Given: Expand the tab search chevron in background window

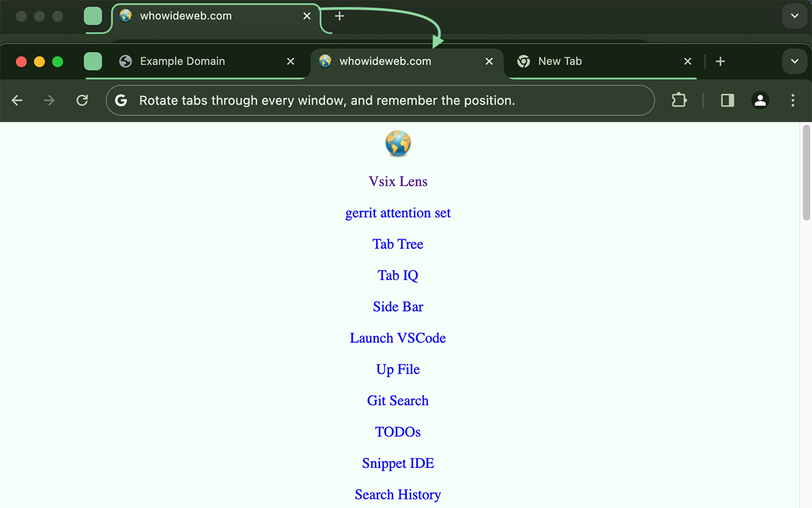Looking at the screenshot, I should (794, 16).
